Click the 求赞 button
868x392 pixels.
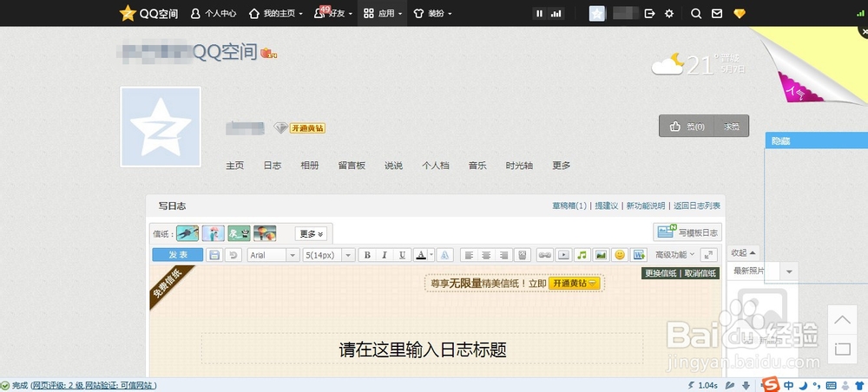732,126
